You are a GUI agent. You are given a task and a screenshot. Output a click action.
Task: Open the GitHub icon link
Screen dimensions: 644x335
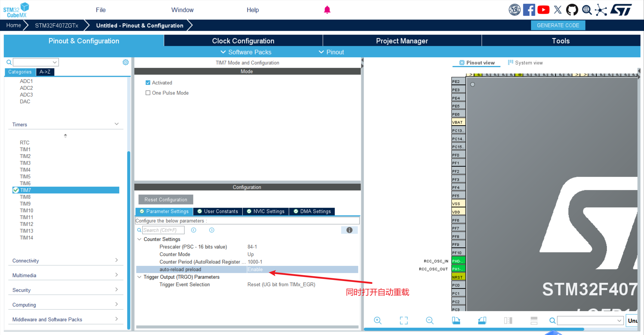click(572, 10)
